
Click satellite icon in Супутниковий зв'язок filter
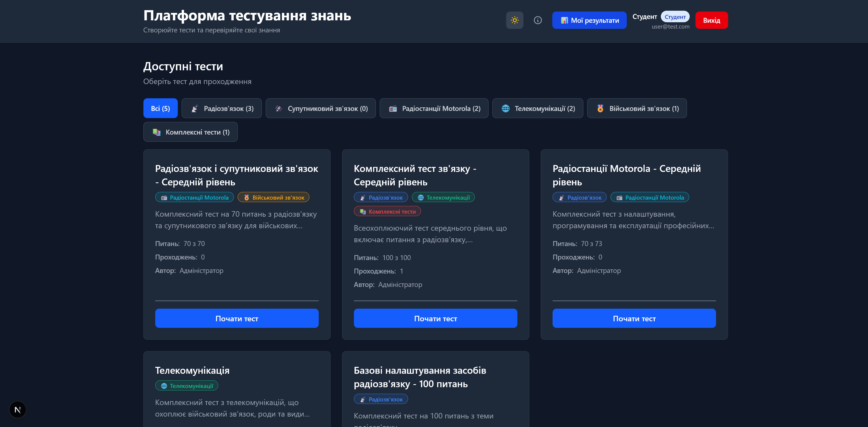pyautogui.click(x=278, y=108)
